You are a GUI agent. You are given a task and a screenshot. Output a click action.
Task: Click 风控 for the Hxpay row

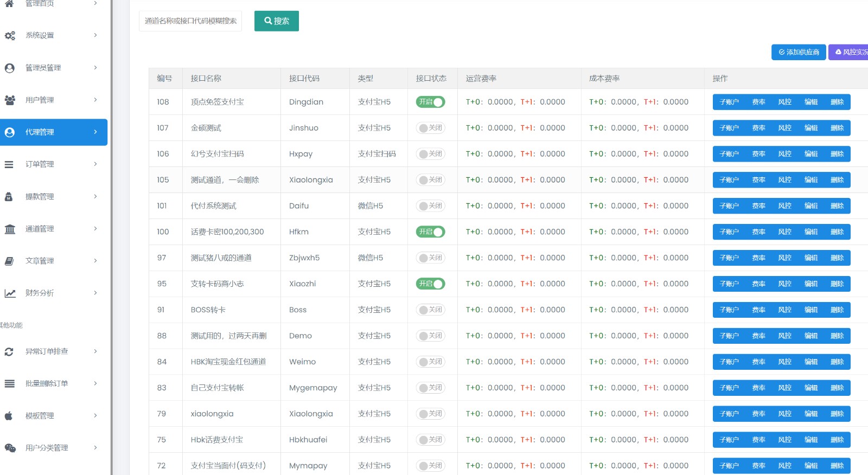pyautogui.click(x=784, y=154)
